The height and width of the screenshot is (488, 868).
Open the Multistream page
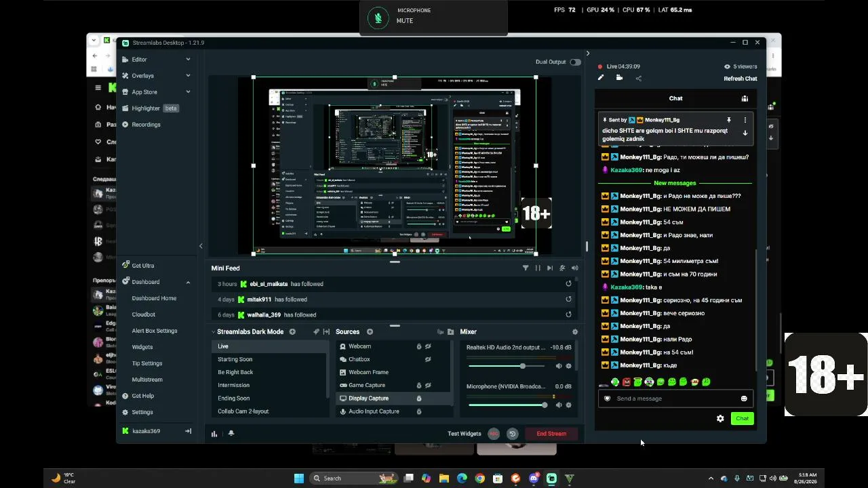(147, 380)
